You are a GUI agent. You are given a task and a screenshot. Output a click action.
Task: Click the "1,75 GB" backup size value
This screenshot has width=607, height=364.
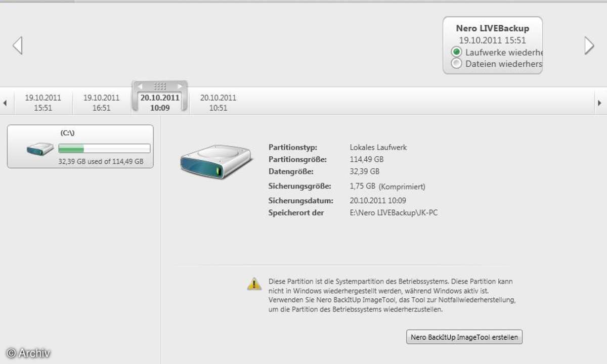tap(362, 187)
